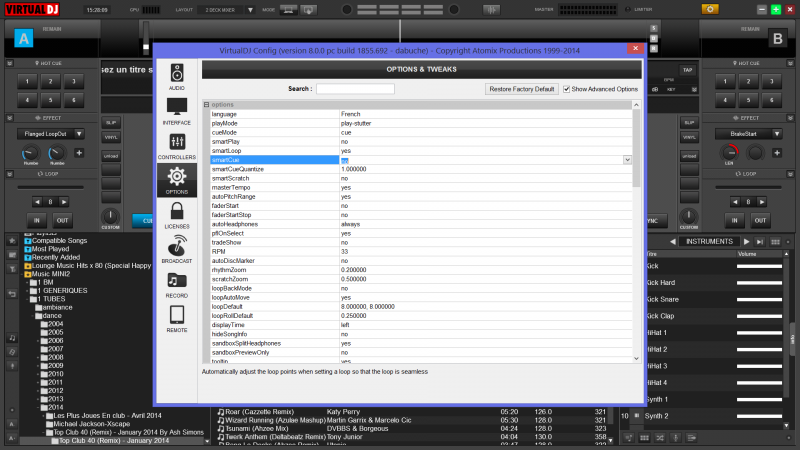
Task: Click the Search input field
Action: (355, 89)
